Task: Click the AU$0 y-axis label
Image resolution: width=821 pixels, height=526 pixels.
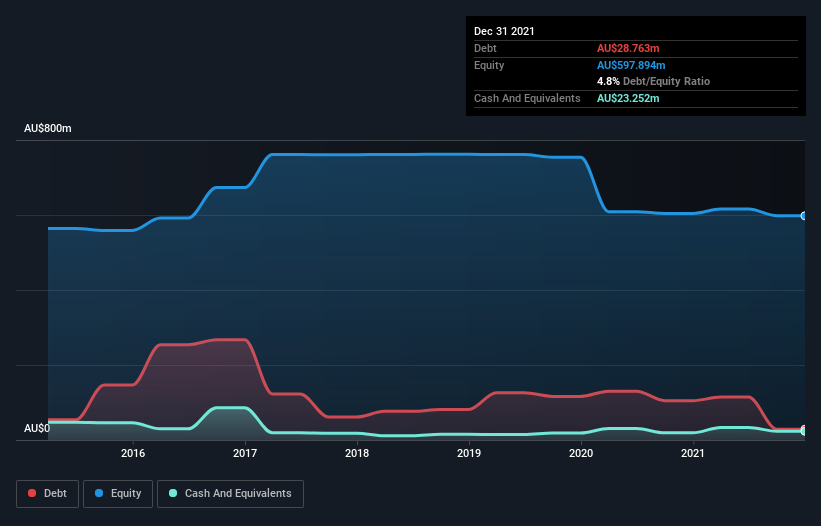Action: tap(37, 428)
